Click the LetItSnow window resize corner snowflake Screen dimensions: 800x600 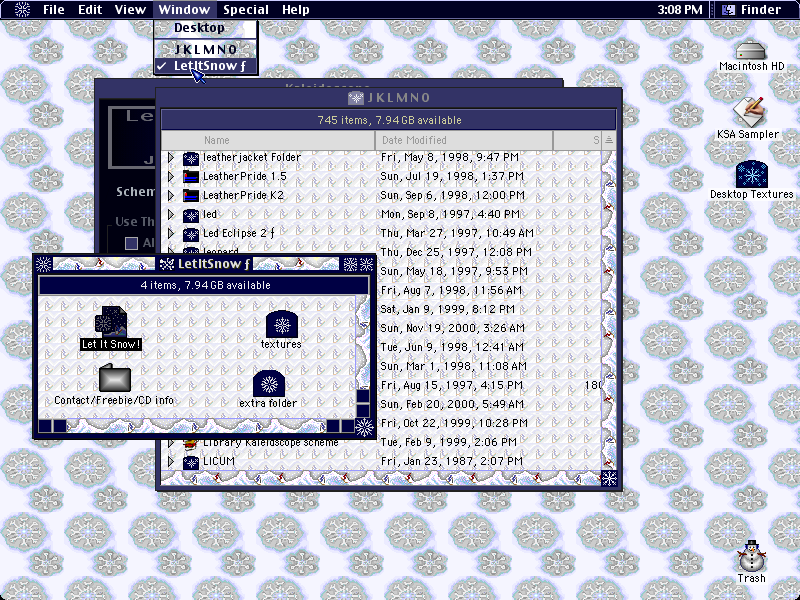[364, 427]
